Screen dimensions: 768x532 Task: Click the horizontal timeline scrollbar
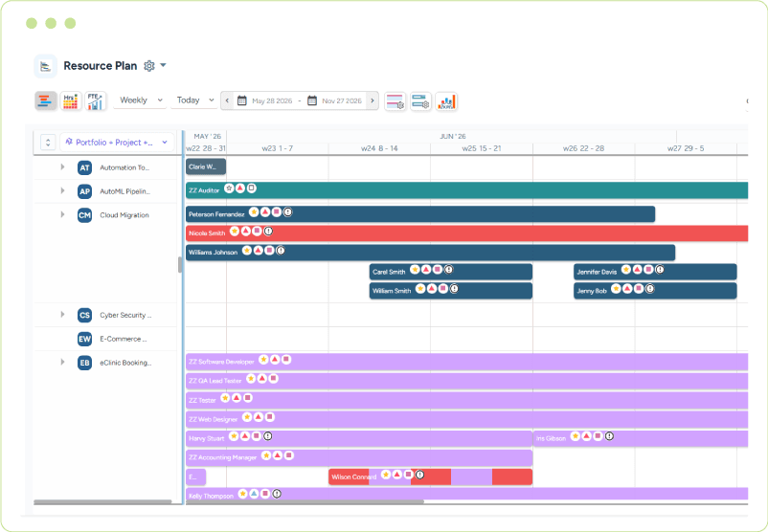305,501
